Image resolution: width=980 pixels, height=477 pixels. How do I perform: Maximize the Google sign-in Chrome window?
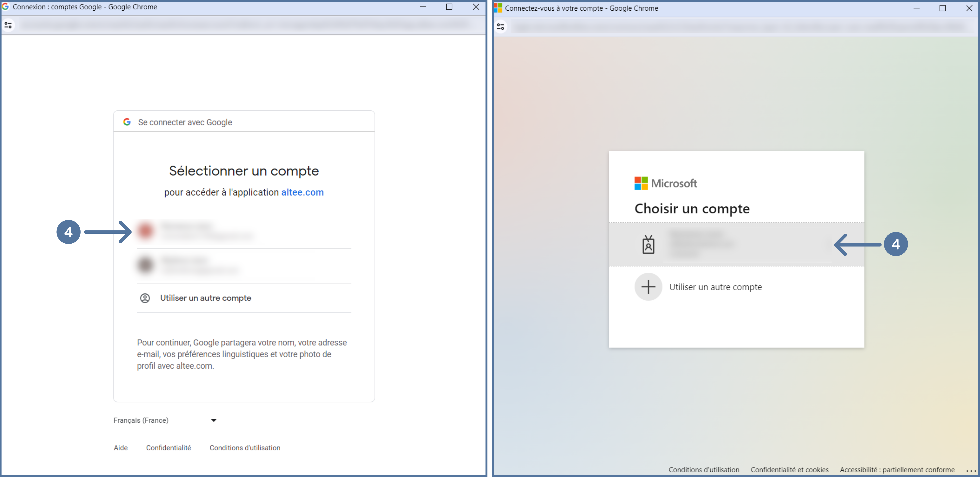click(x=449, y=7)
